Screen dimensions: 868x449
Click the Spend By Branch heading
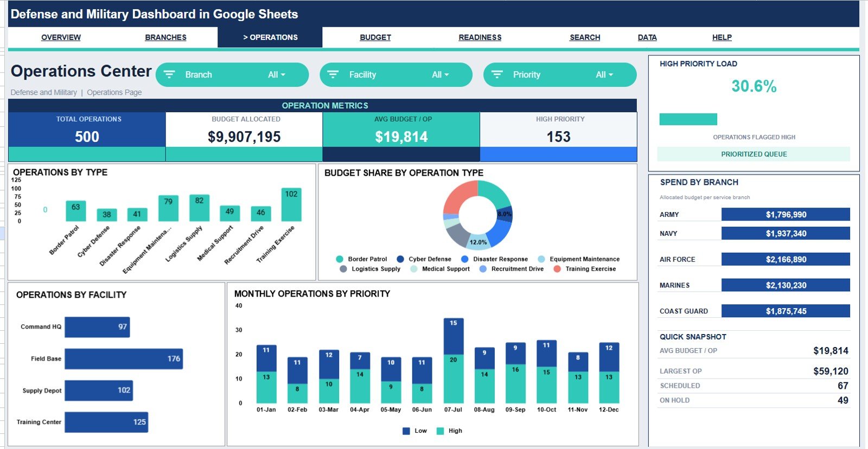coord(699,182)
